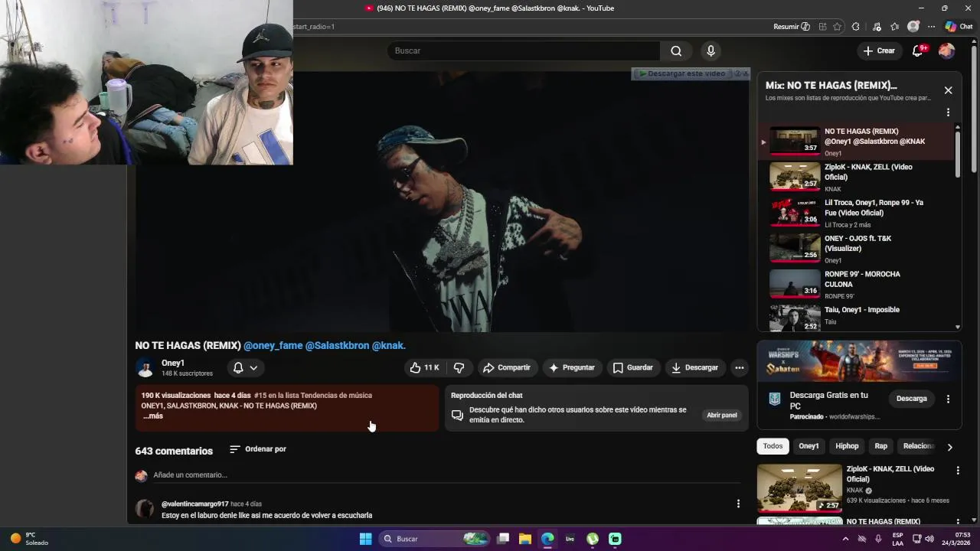980x551 pixels.
Task: Click the Descargar button under video
Action: pos(695,368)
